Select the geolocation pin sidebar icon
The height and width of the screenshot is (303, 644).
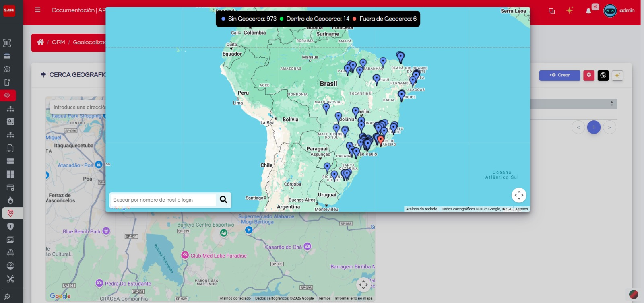click(x=10, y=213)
